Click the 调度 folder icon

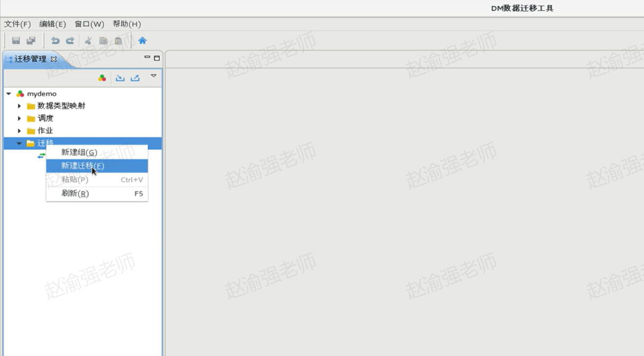31,118
